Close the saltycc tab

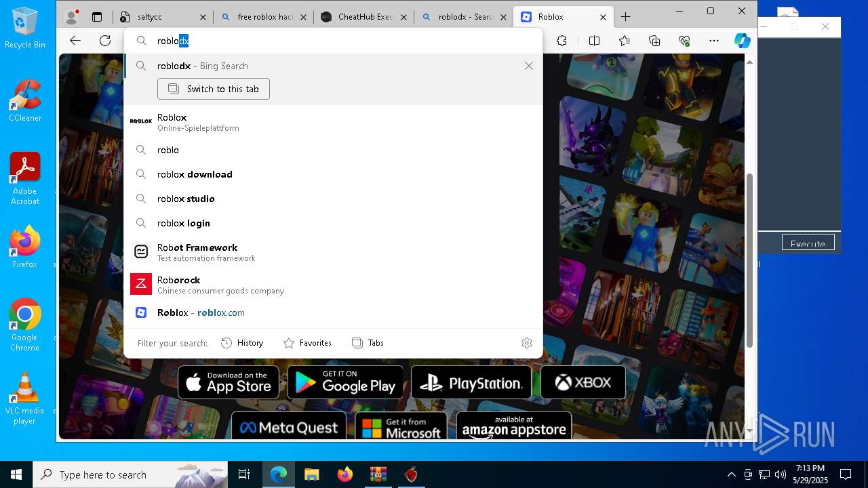(203, 17)
